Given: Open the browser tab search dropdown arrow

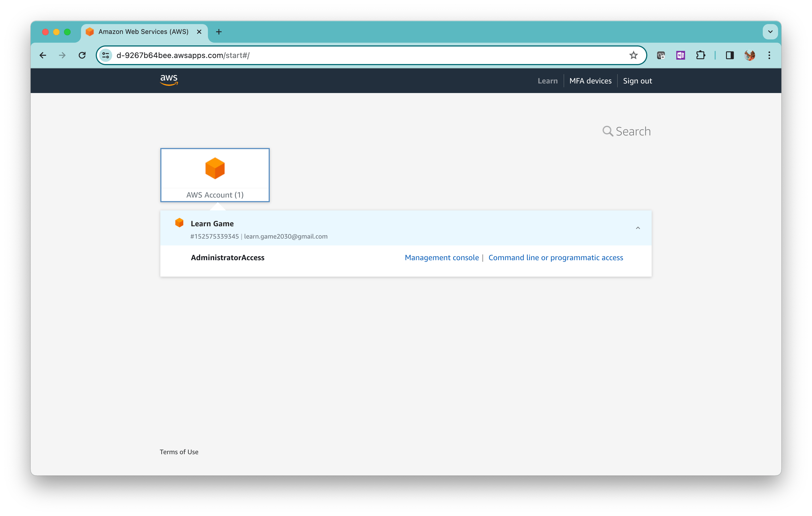Looking at the screenshot, I should [770, 32].
